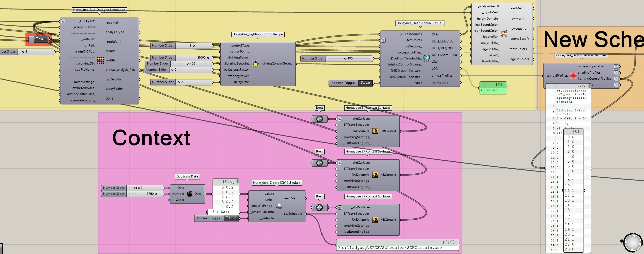Click the Honeybee Run Daylight Simulation component icon

tap(100, 60)
